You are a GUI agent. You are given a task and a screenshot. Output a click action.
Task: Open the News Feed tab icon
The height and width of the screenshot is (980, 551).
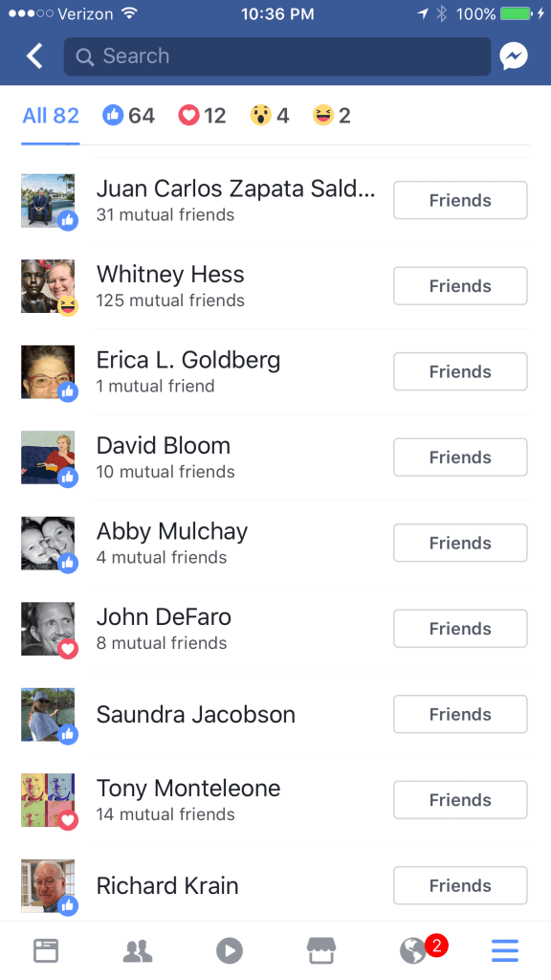pos(46,950)
